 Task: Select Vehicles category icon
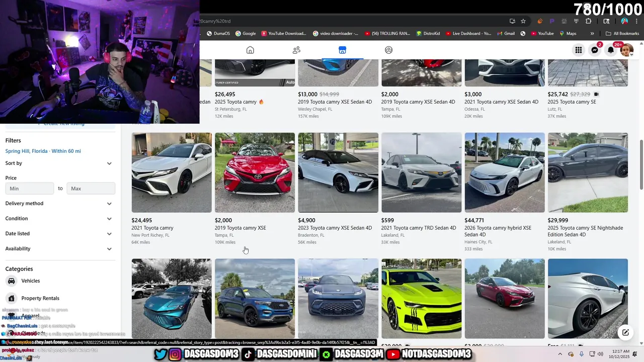[x=12, y=281]
